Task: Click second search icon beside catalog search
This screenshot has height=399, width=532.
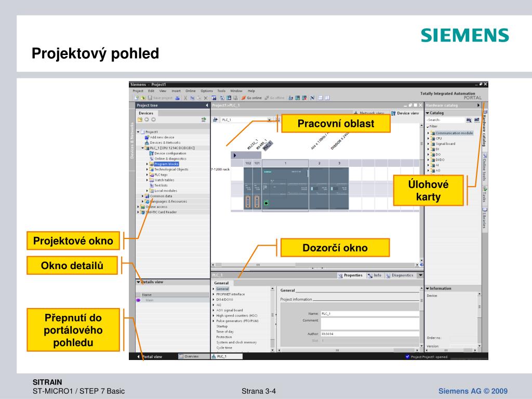Action: [477, 120]
